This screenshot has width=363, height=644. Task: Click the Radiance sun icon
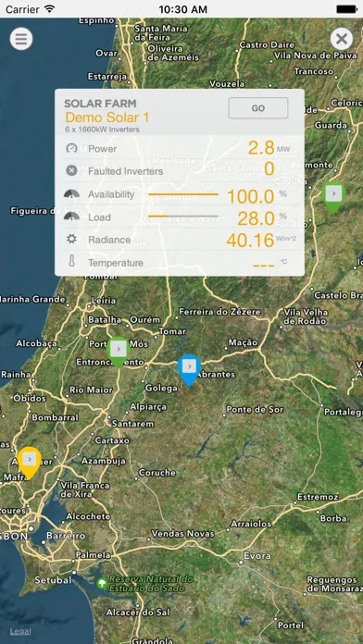(71, 239)
